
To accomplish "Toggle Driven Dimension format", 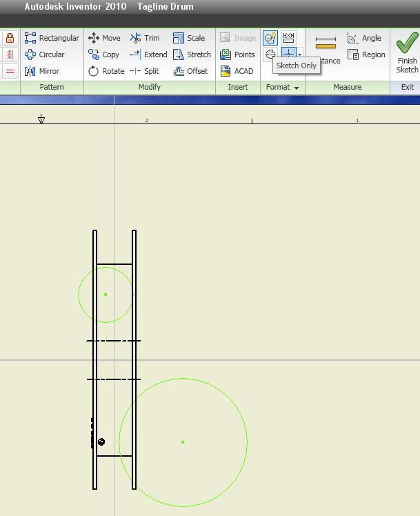I will coord(289,38).
